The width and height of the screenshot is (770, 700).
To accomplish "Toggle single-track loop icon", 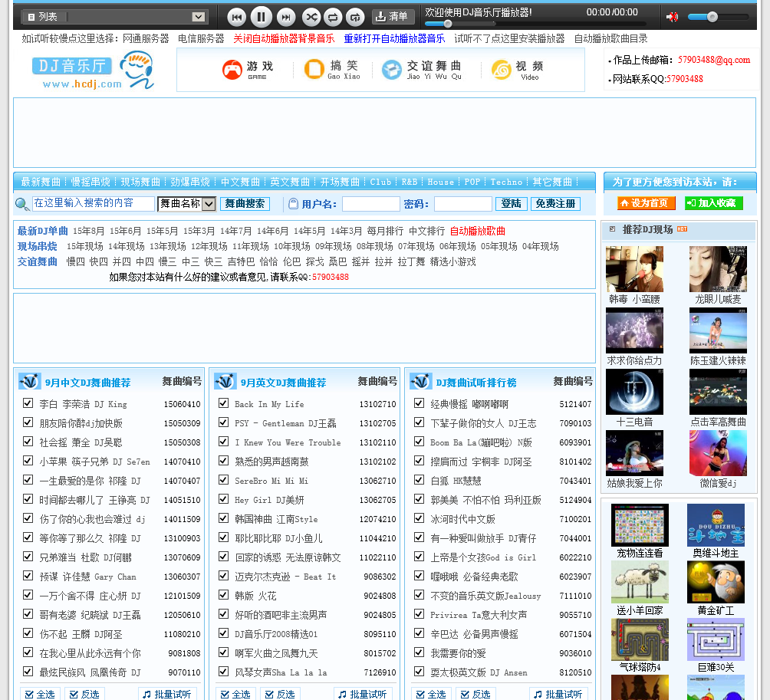I will pyautogui.click(x=355, y=17).
